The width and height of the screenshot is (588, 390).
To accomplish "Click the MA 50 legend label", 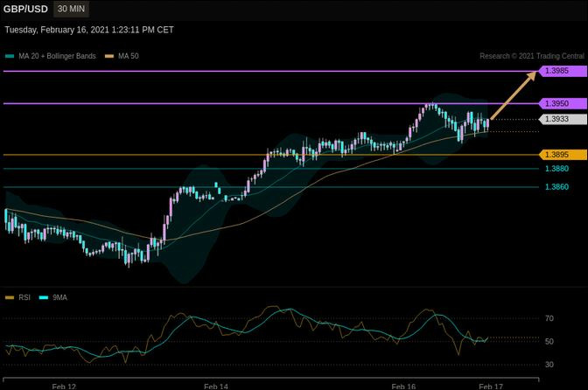I will tap(129, 56).
